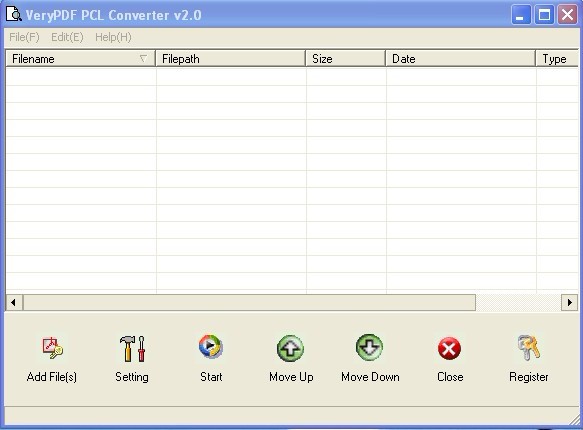Click the sort arrow in Filename header
Viewport: 583px width, 430px height.
point(143,58)
